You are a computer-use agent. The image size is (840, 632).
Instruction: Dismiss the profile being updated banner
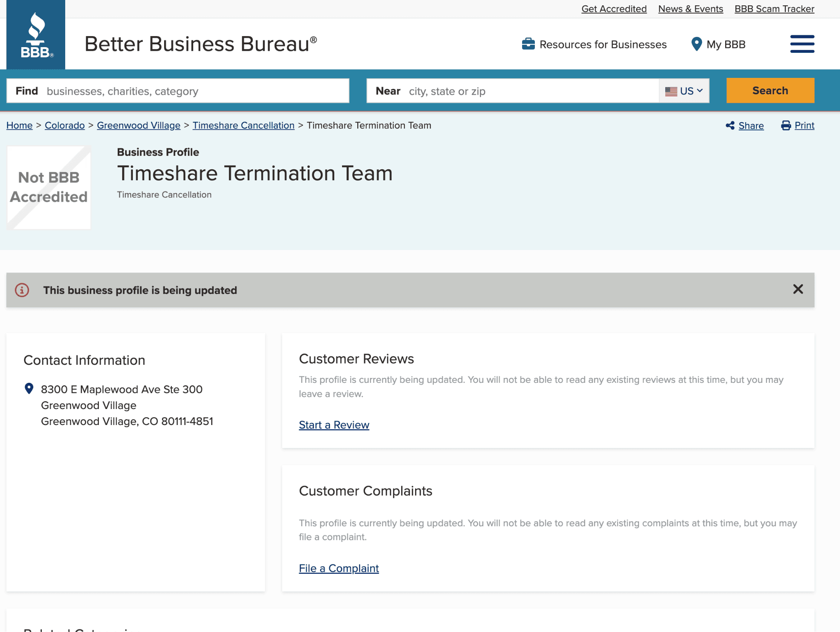coord(798,289)
